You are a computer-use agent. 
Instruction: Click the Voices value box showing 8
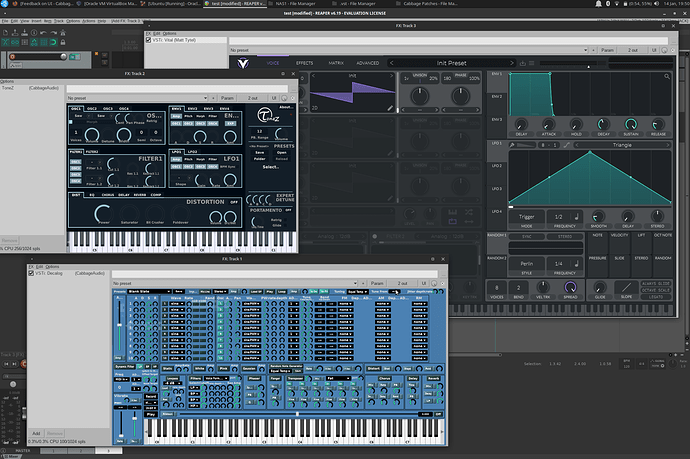click(x=496, y=288)
